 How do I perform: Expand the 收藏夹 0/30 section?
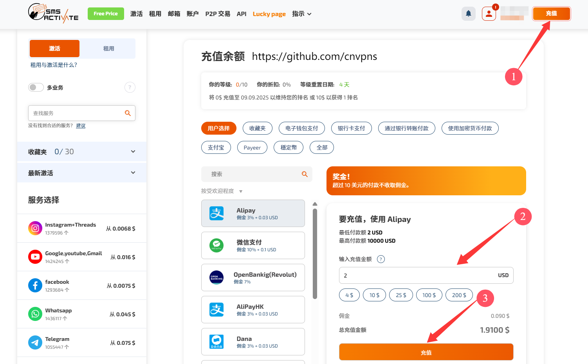pyautogui.click(x=82, y=151)
